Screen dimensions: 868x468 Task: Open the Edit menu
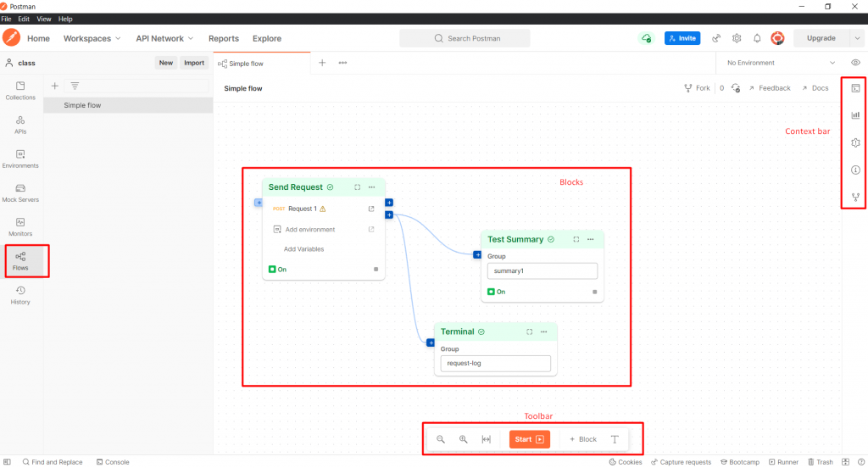24,19
